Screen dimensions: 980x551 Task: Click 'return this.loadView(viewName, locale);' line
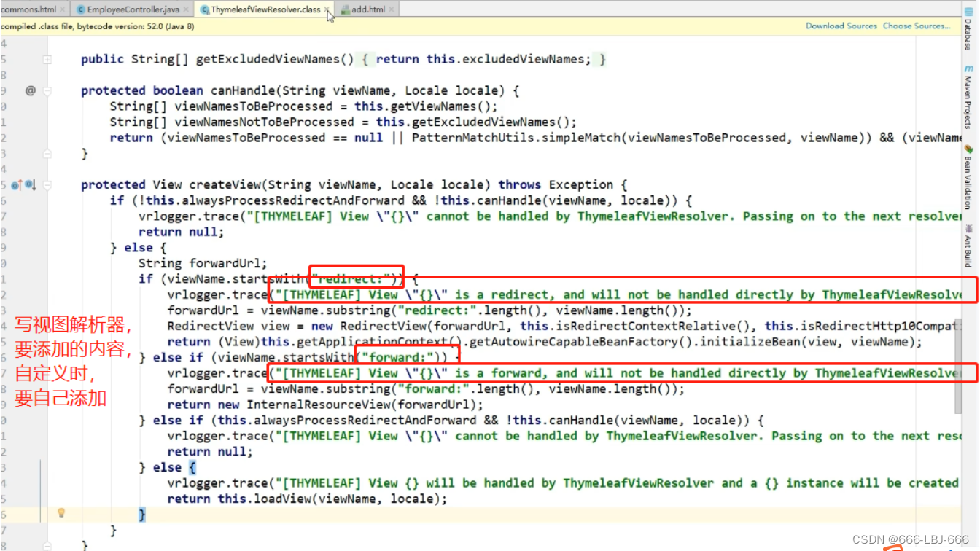coord(307,499)
